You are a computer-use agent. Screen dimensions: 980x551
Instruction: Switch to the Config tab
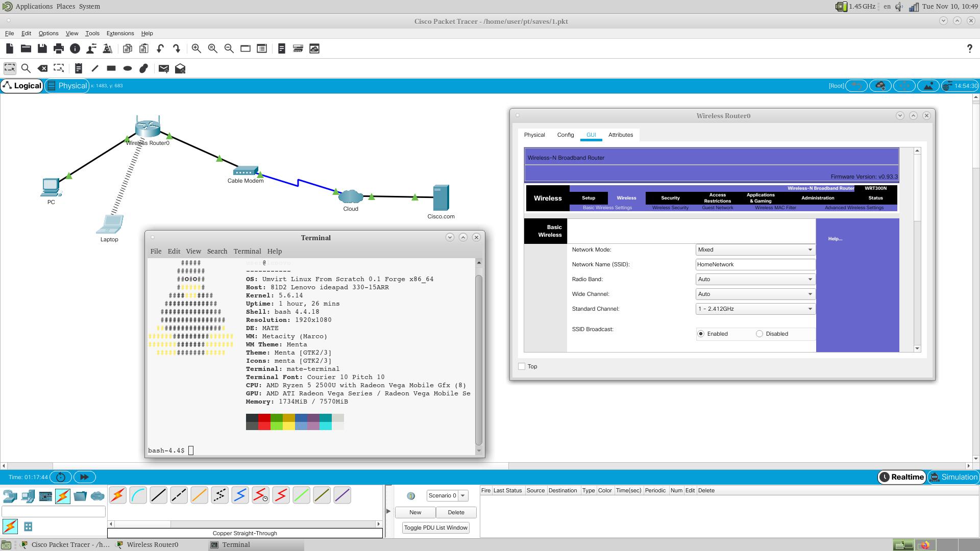565,135
